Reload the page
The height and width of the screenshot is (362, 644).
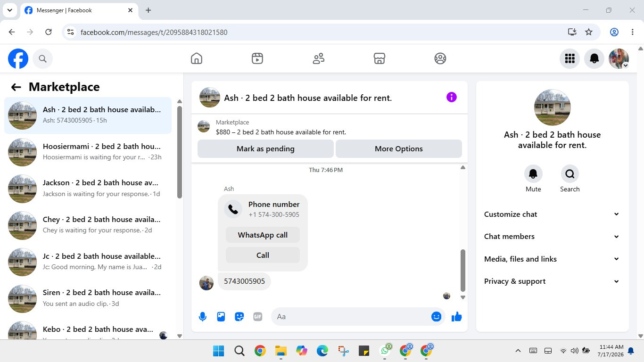48,32
